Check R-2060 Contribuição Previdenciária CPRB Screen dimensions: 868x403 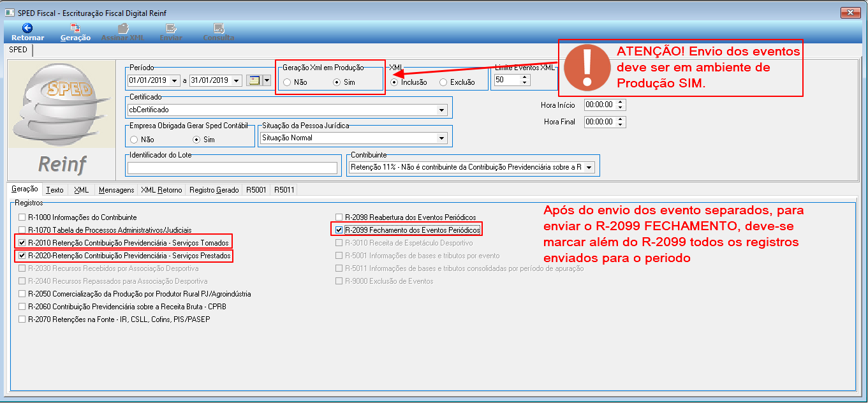click(22, 307)
